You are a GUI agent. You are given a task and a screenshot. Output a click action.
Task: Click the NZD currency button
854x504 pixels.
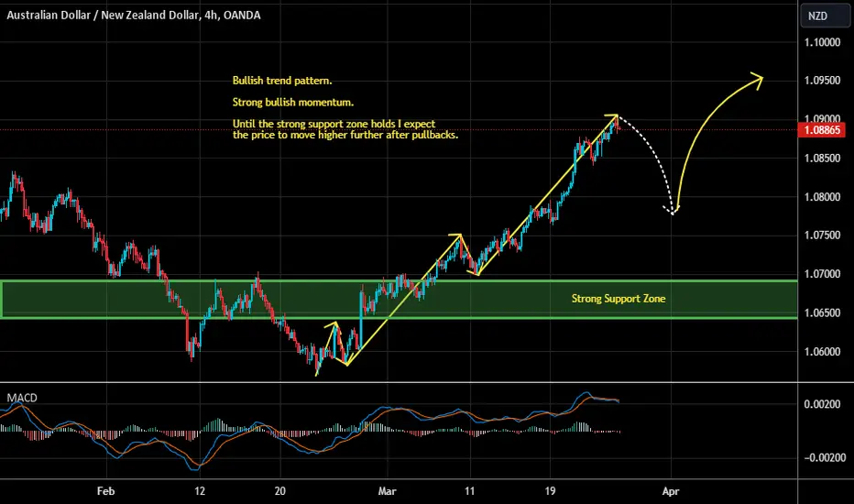tap(825, 16)
